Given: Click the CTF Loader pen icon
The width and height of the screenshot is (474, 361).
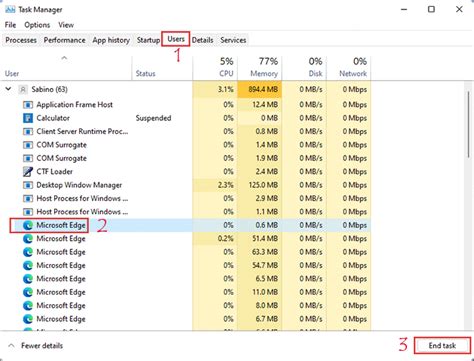Looking at the screenshot, I should point(28,172).
